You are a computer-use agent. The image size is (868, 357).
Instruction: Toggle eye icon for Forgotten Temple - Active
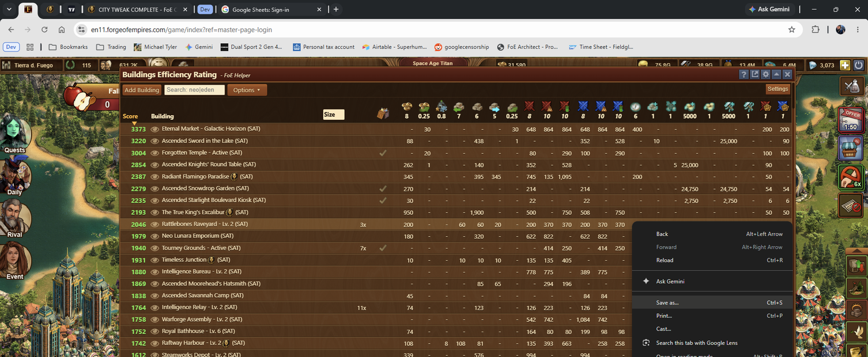[154, 153]
